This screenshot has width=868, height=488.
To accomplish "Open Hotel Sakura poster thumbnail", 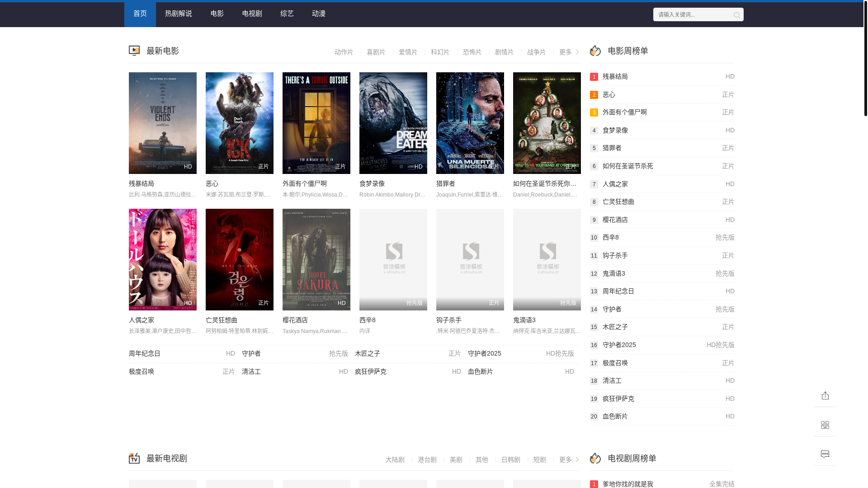I will coord(316,259).
